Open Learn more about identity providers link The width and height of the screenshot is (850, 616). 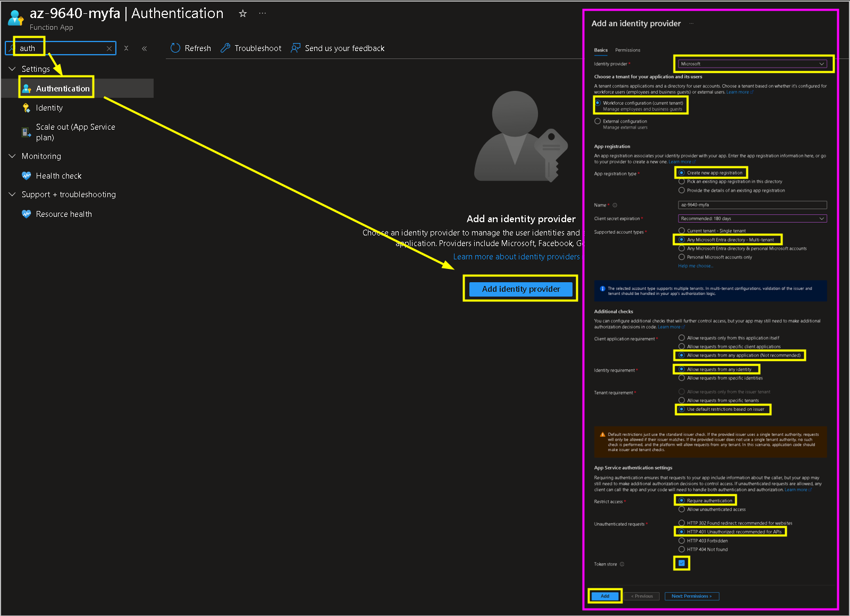click(517, 257)
